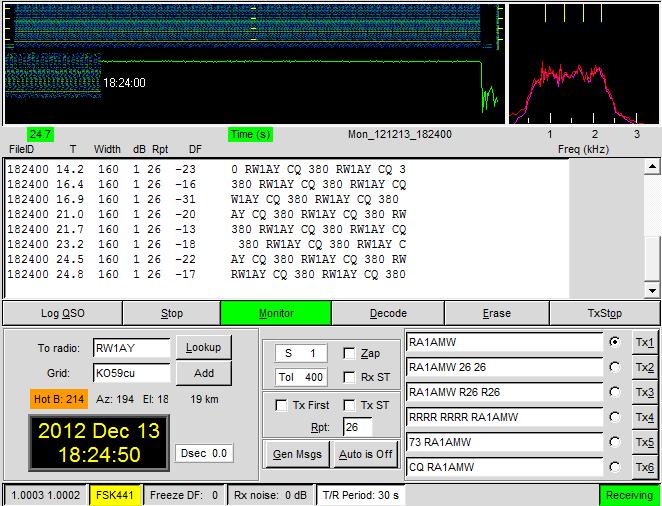
Task: Click decode line at T 24.8
Action: [x=206, y=274]
